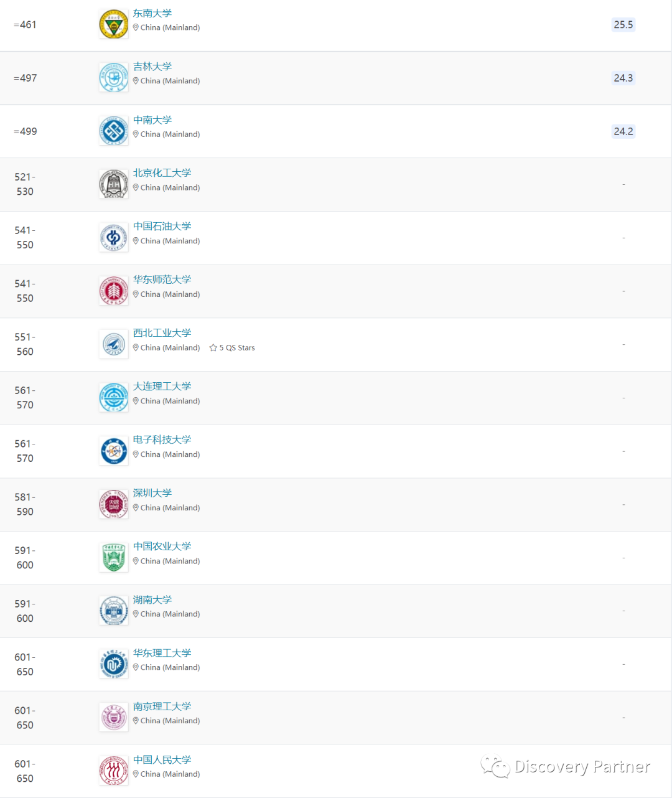Click the 华东师范大学 red logo

click(x=114, y=291)
